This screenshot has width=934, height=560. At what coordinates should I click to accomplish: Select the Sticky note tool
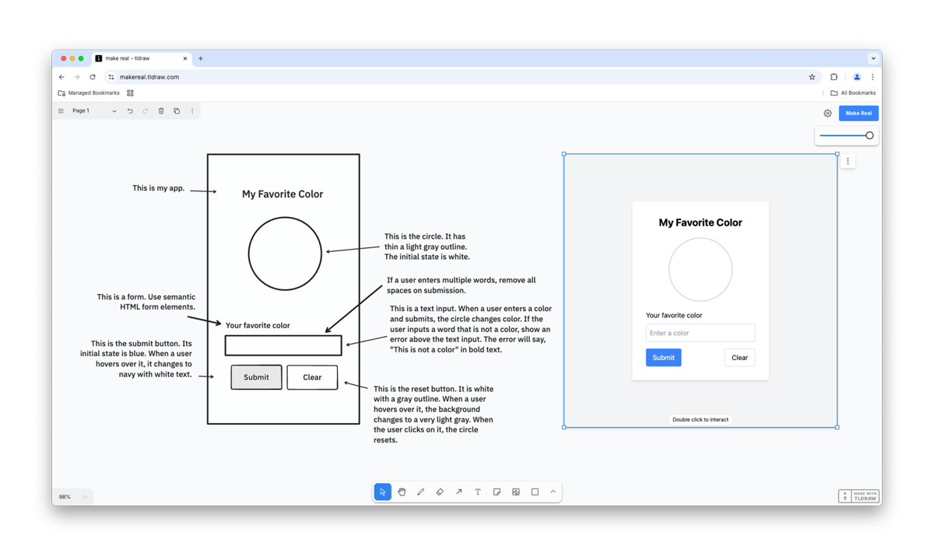(x=497, y=492)
